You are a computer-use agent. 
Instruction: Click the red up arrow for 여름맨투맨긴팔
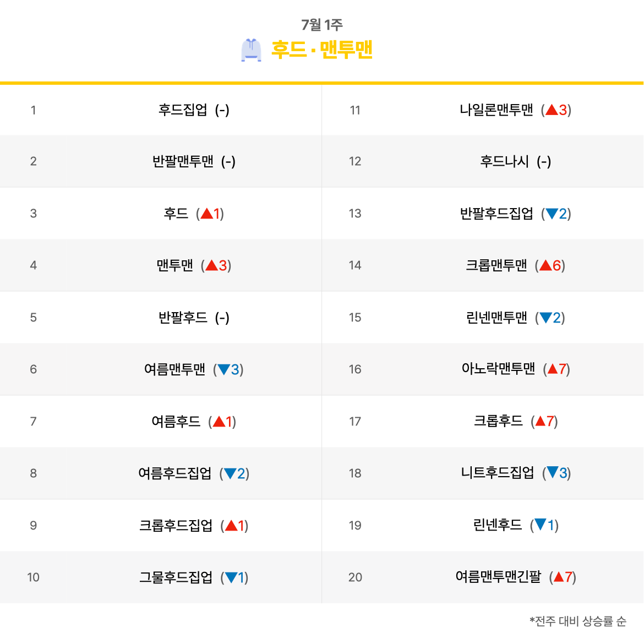tap(559, 577)
